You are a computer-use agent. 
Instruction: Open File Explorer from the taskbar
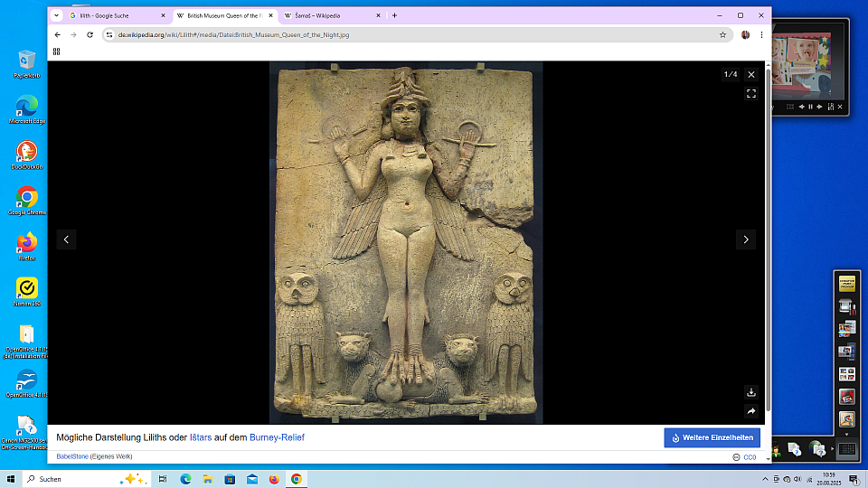208,479
